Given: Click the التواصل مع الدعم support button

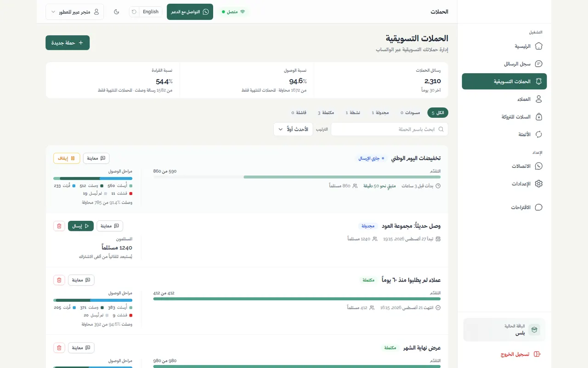Looking at the screenshot, I should [x=190, y=11].
